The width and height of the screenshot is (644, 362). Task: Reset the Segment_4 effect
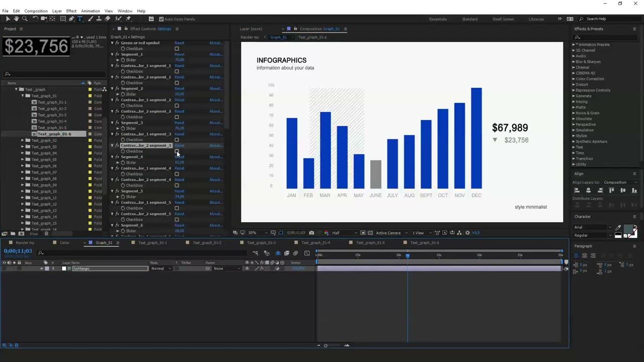tap(179, 157)
